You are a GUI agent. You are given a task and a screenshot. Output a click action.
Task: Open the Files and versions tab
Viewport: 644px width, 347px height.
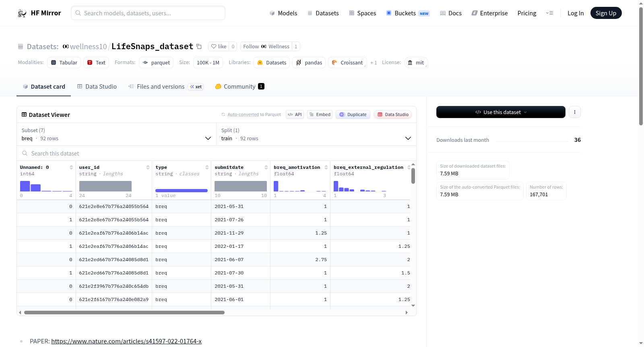click(x=165, y=87)
